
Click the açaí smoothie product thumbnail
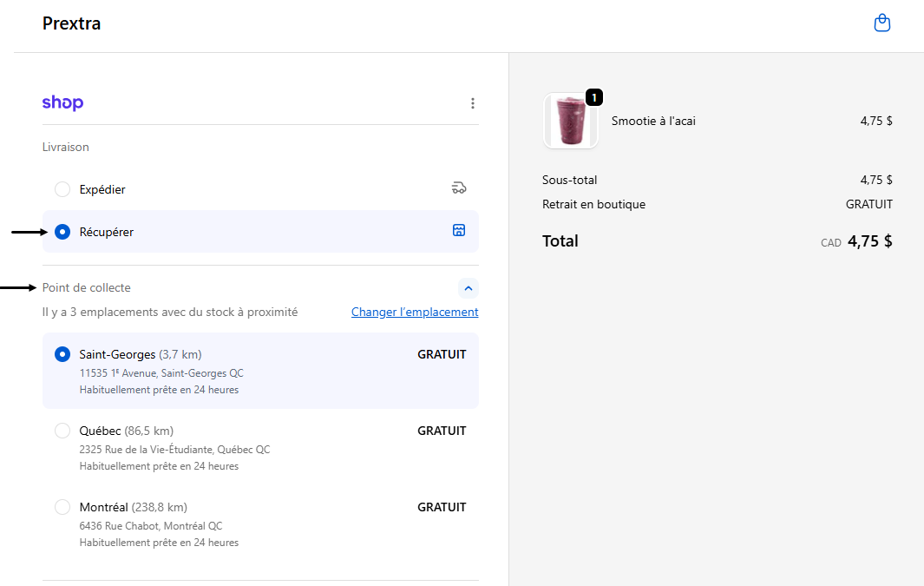pyautogui.click(x=570, y=122)
